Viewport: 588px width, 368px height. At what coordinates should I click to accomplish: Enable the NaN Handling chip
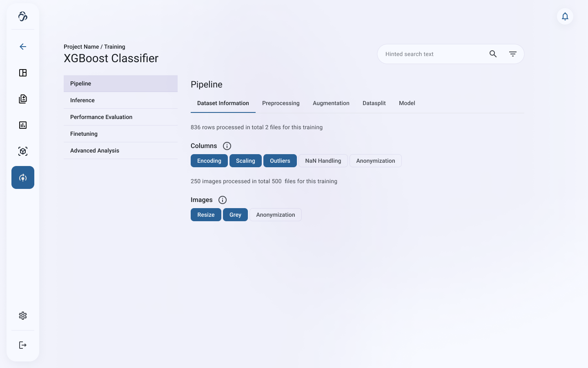pyautogui.click(x=323, y=161)
